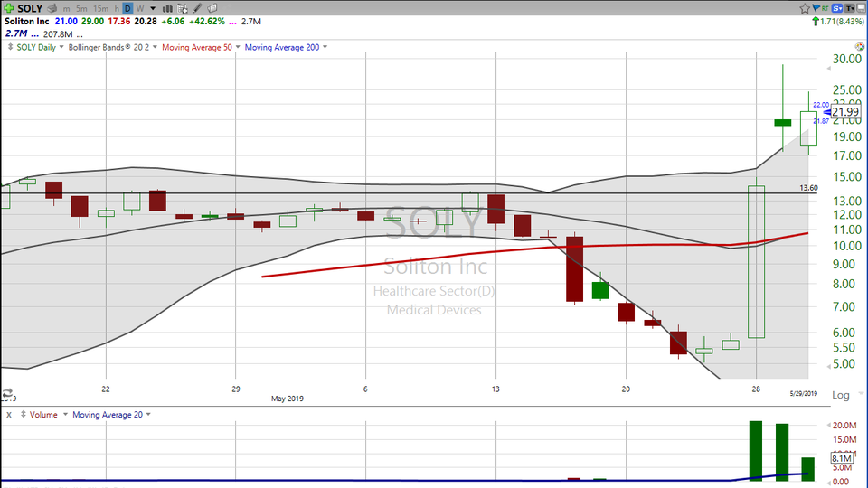Select the pencil drawing tools icon

[x=197, y=8]
